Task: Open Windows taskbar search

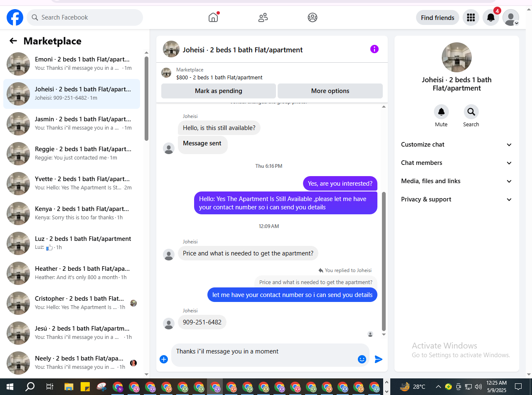Action: point(30,387)
